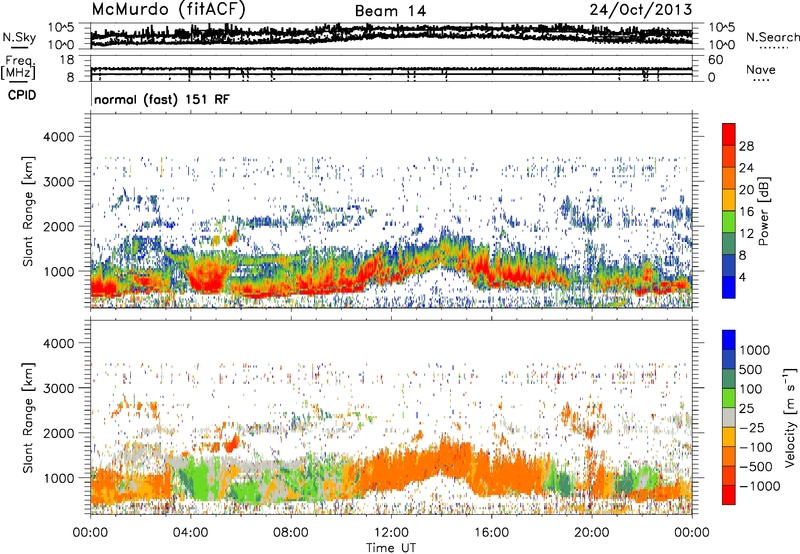
Task: Select the 12:00 time axis label
Action: (391, 532)
